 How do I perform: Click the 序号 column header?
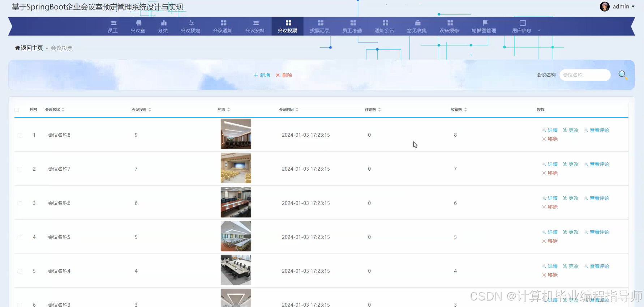point(34,110)
